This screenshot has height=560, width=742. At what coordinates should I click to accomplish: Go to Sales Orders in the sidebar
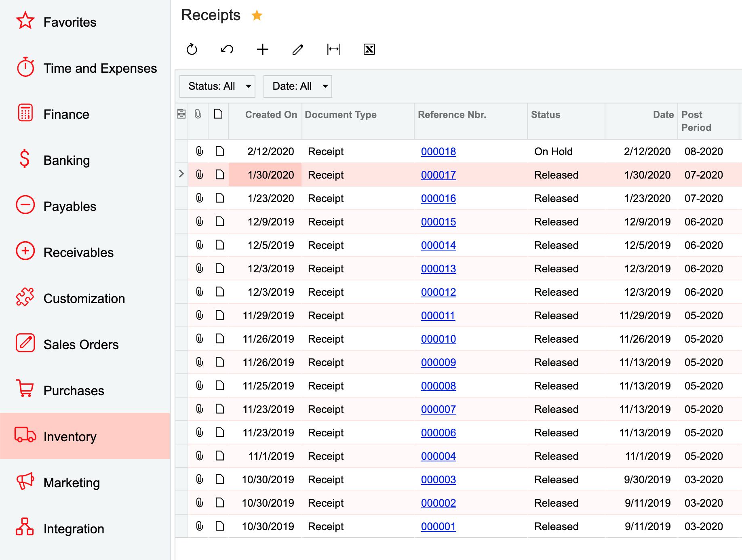81,344
